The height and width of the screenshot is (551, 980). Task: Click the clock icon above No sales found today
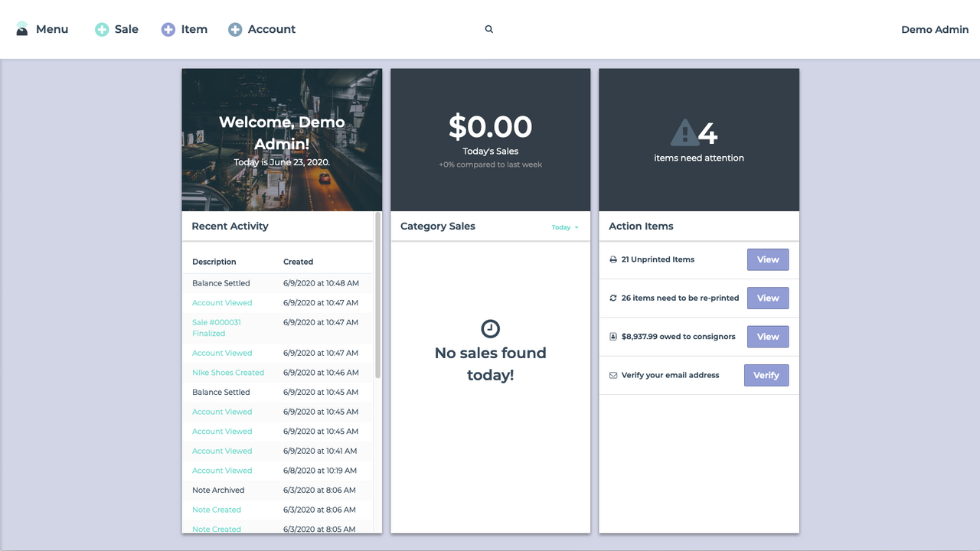click(x=490, y=328)
